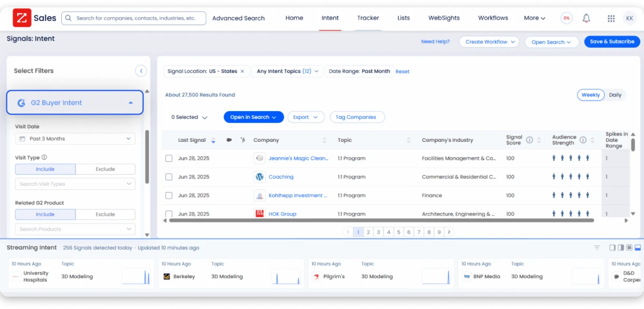The width and height of the screenshot is (644, 309).
Task: Open the Tracker tab
Action: [368, 18]
